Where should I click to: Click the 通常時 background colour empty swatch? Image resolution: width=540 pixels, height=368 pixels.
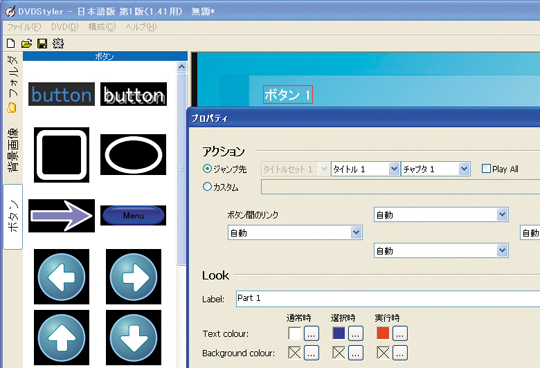point(294,353)
